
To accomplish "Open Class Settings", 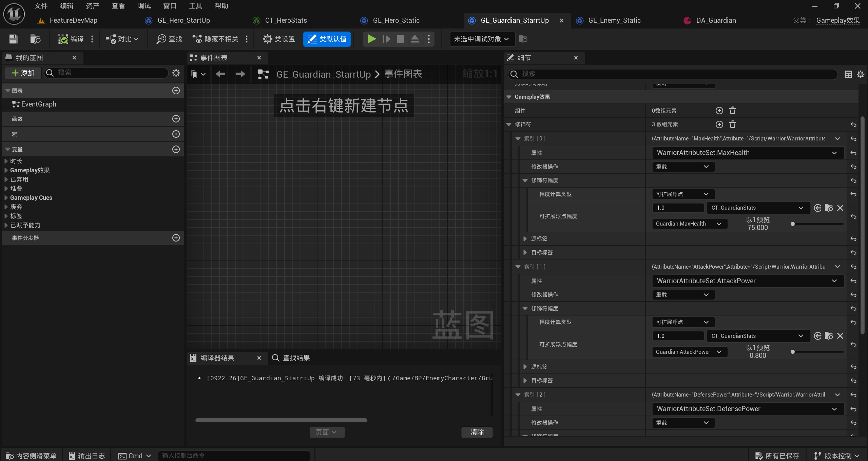I will [x=279, y=39].
